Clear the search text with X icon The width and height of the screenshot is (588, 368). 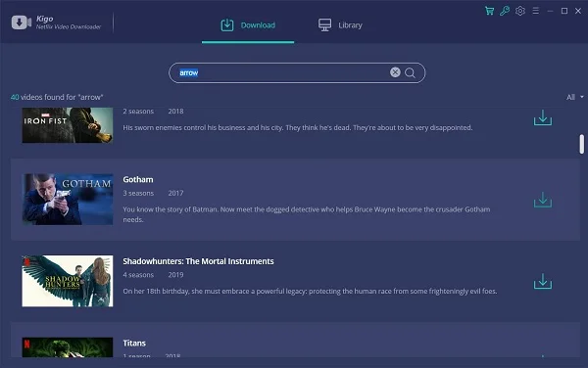395,72
